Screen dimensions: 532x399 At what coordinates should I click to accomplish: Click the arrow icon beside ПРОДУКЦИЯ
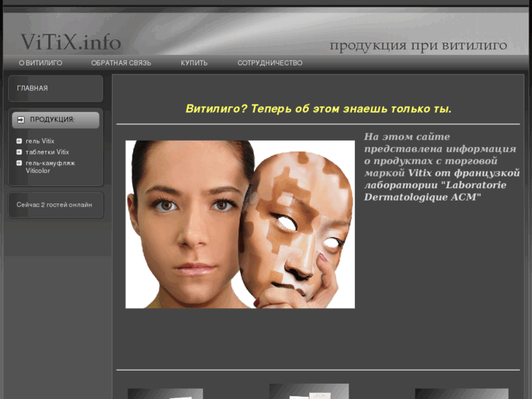(21, 119)
